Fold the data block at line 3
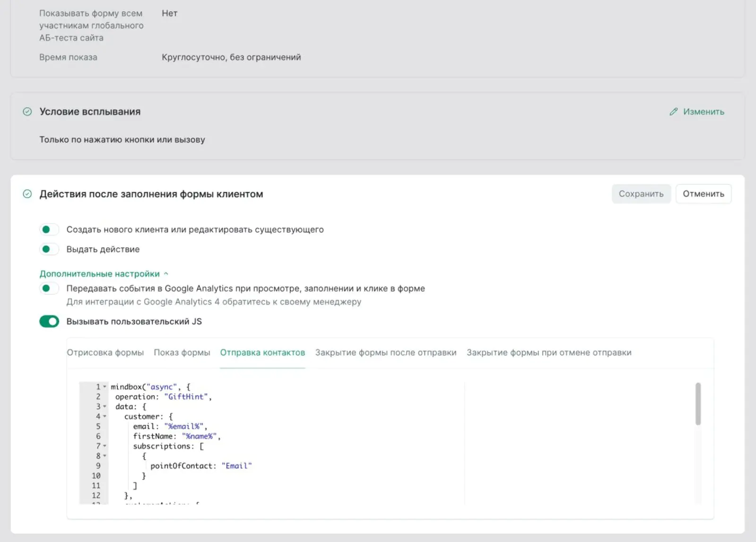Viewport: 756px width, 542px height. coord(104,407)
